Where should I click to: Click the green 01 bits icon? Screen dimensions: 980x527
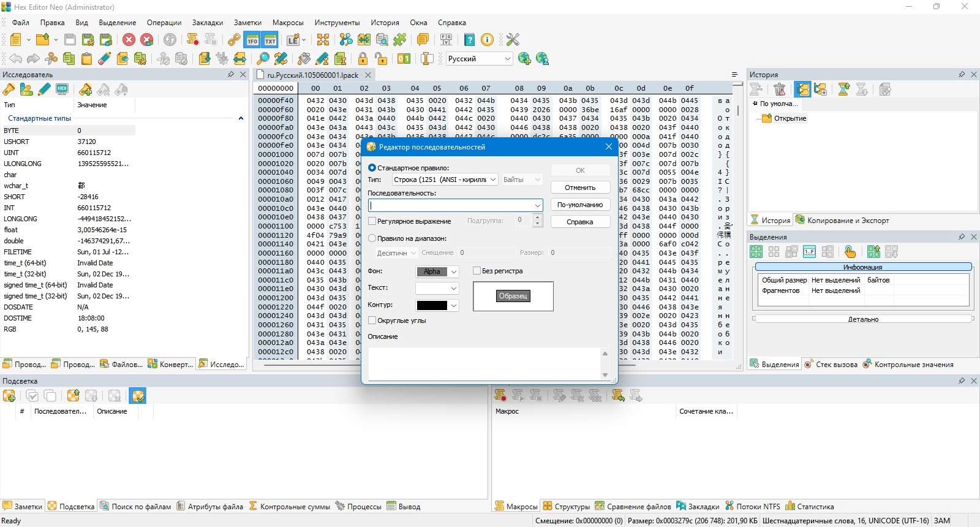(404, 59)
